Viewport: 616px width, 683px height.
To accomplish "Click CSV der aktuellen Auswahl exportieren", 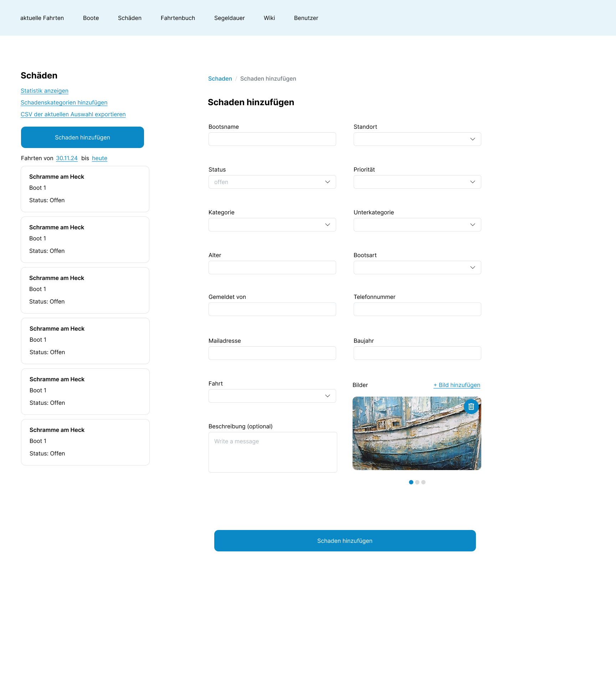I will pyautogui.click(x=73, y=114).
